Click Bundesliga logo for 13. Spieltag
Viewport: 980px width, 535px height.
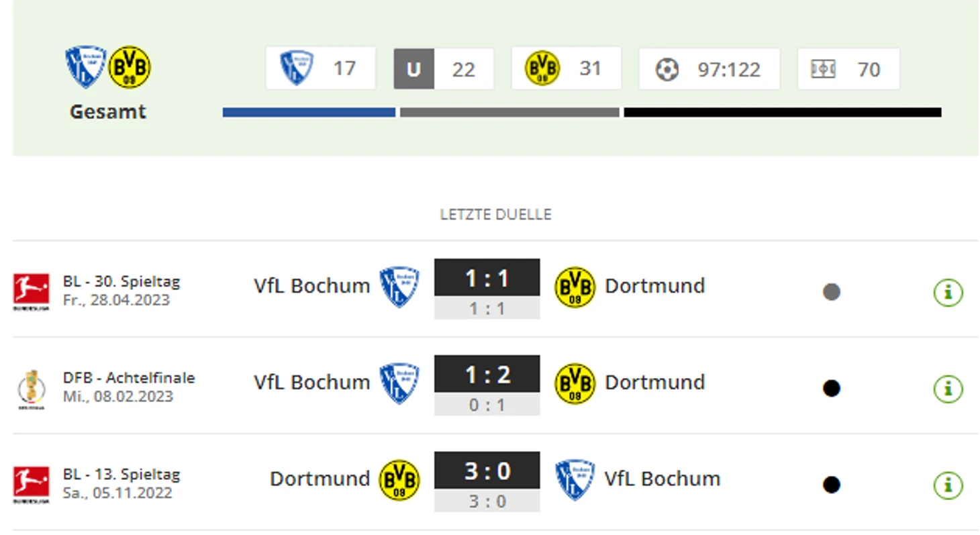click(31, 485)
